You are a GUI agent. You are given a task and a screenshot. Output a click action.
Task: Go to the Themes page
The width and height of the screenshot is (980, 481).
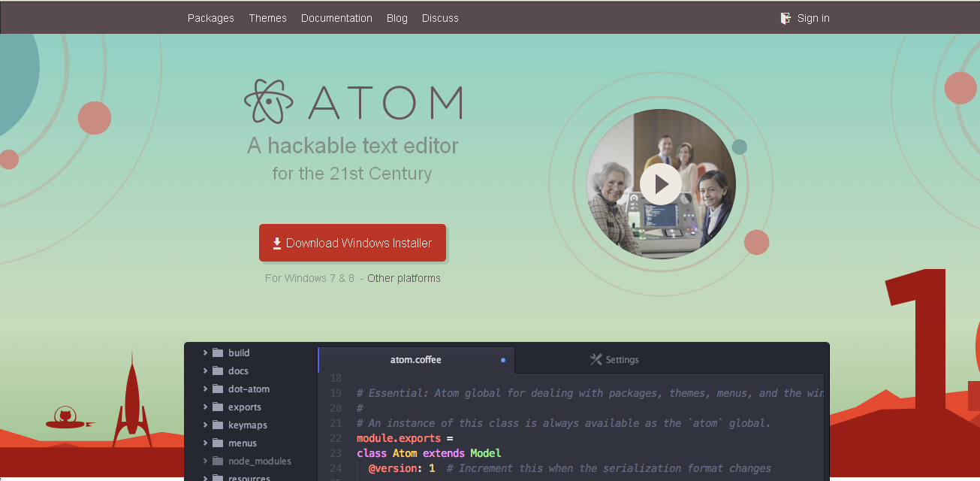pyautogui.click(x=268, y=18)
